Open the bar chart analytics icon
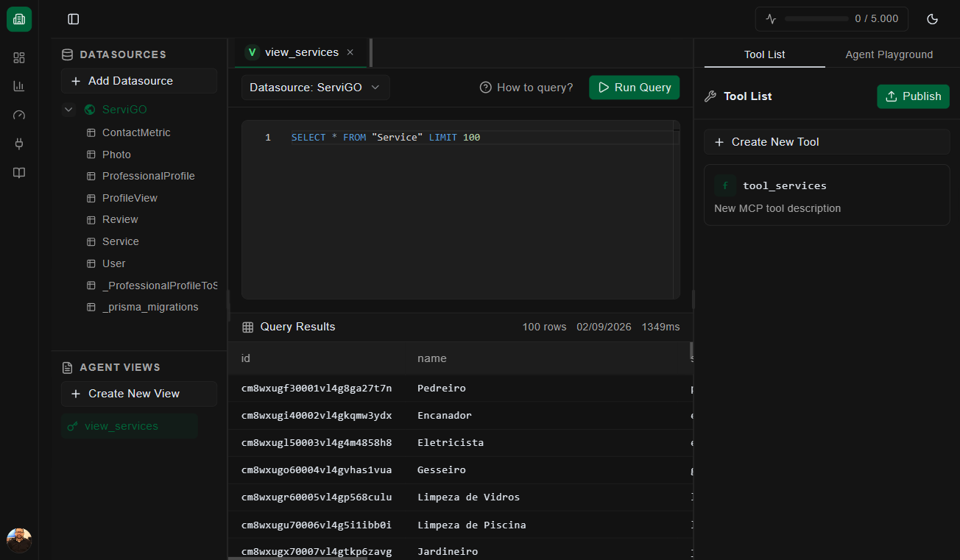This screenshot has height=560, width=960. (19, 86)
